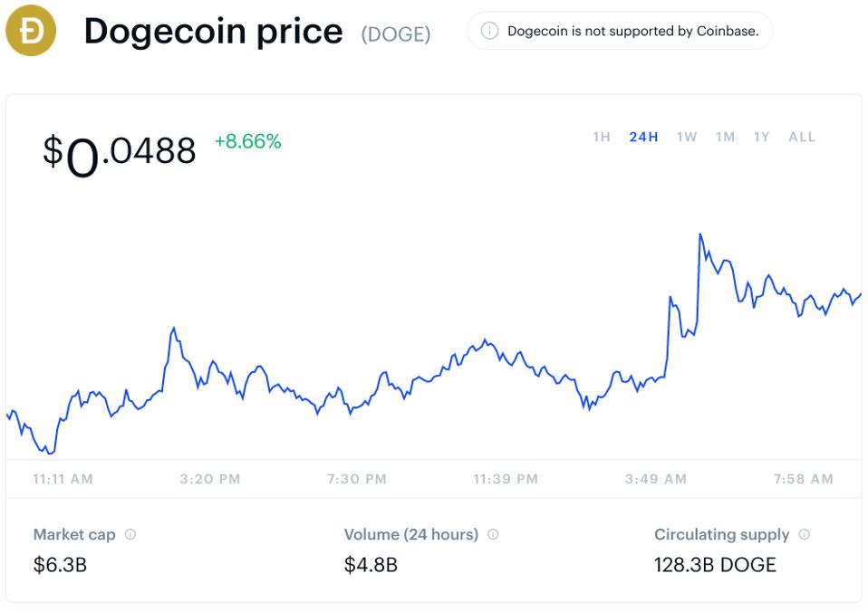Click the Market cap info icon
Screen dimensions: 868x612
coord(130,534)
